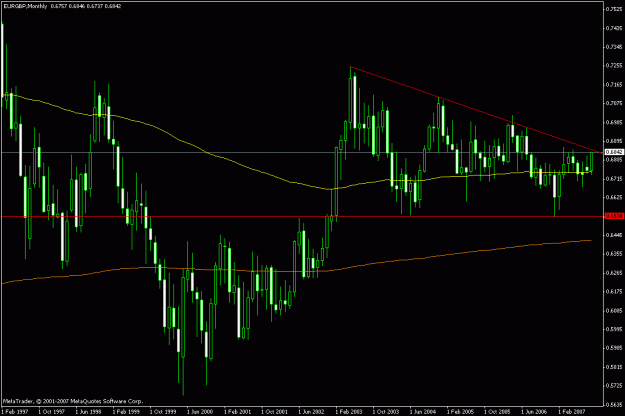Click the 0.6175 price scale label
Screen dimensions: 625x416
coord(614,292)
